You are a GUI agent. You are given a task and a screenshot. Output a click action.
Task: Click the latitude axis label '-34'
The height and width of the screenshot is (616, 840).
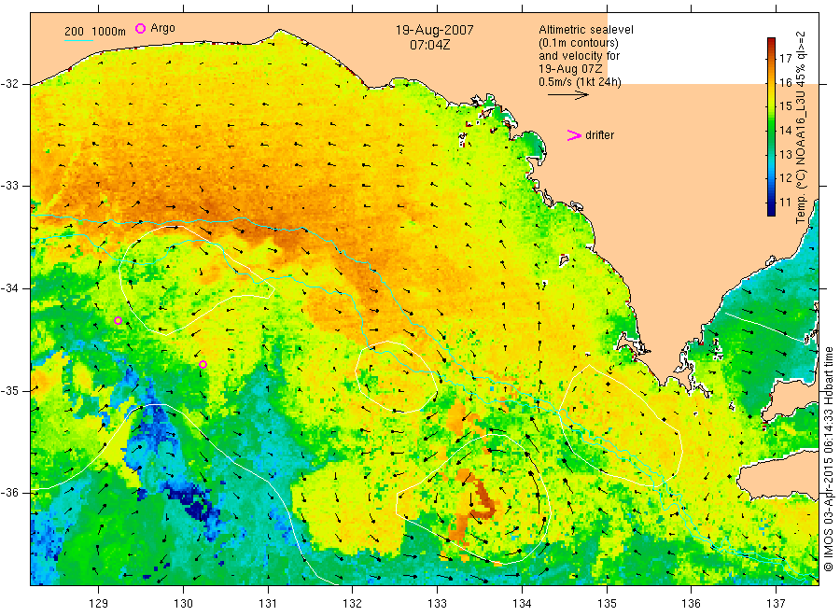[x=10, y=288]
